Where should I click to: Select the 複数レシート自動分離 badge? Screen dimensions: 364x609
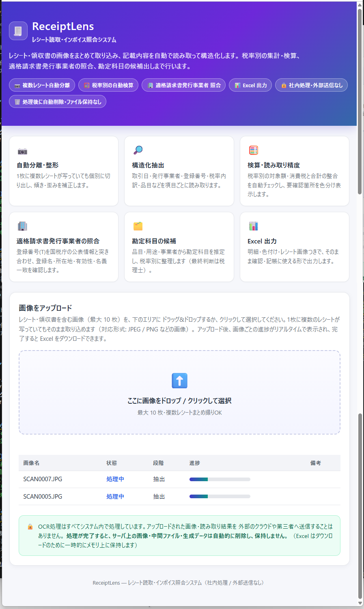point(42,85)
